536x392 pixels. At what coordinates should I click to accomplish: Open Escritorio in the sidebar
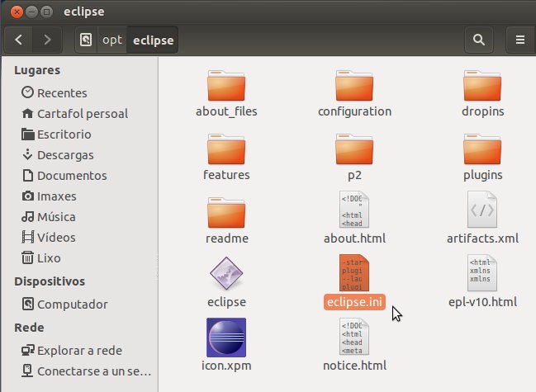[x=80, y=135]
